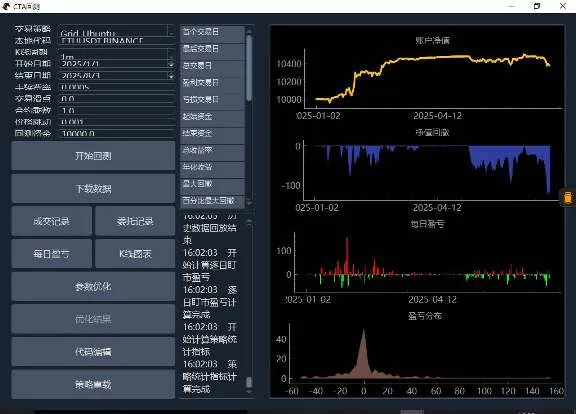Click the 开始回测 start backtest button
The width and height of the screenshot is (576, 414).
pyautogui.click(x=93, y=156)
